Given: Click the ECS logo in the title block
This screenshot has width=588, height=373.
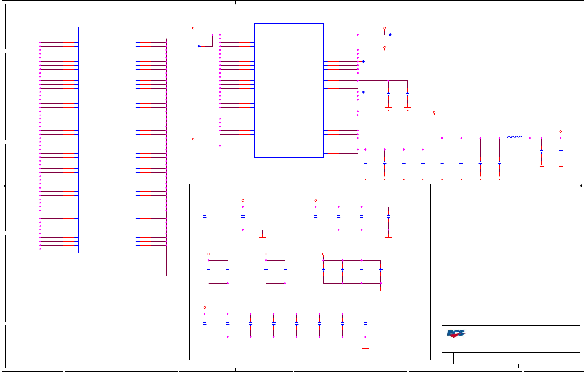Looking at the screenshot, I should (x=456, y=333).
